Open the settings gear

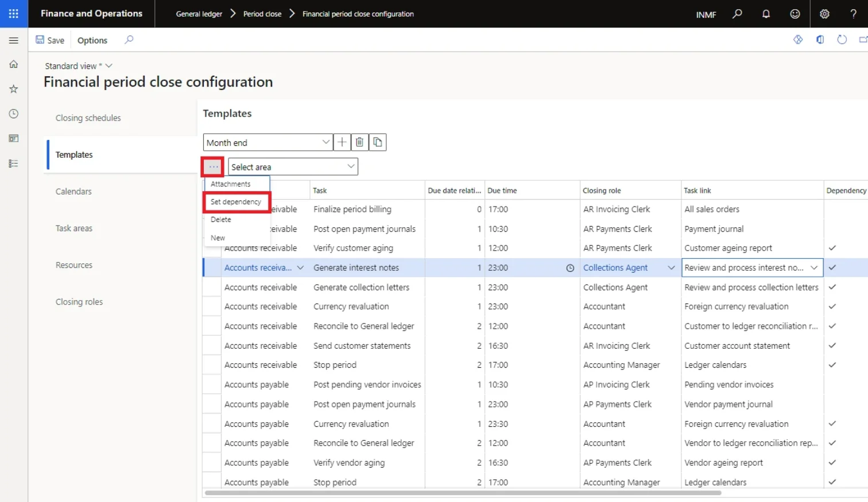[824, 14]
